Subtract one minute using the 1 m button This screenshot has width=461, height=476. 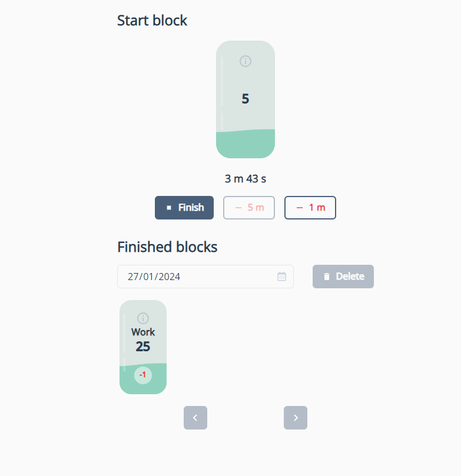tap(310, 208)
